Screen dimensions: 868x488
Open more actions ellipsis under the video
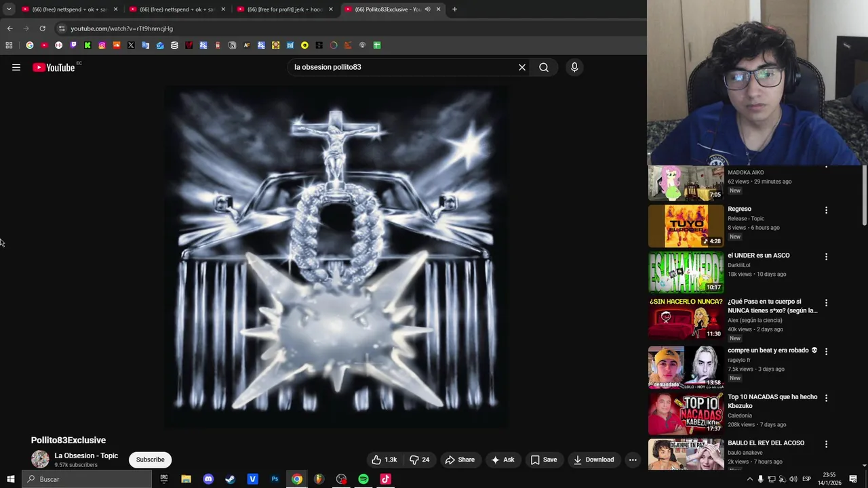tap(633, 460)
